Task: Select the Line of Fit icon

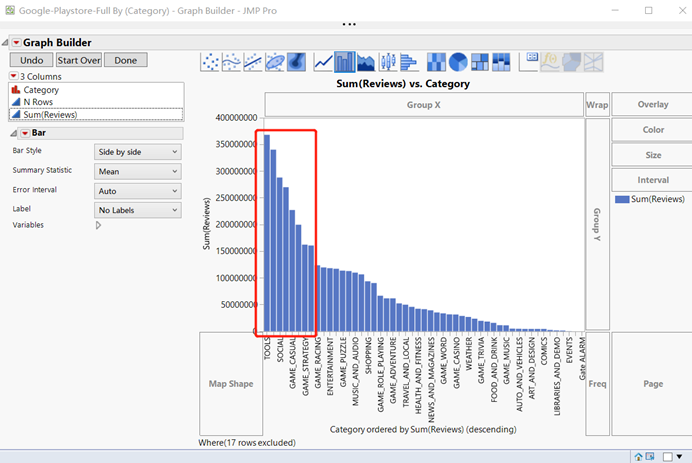Action: (x=253, y=62)
